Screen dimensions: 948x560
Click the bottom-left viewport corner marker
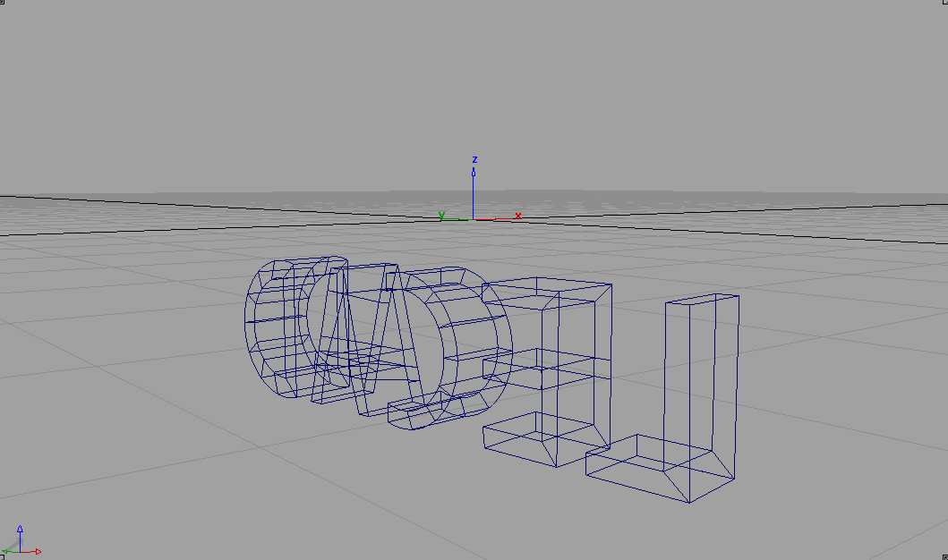[3, 556]
